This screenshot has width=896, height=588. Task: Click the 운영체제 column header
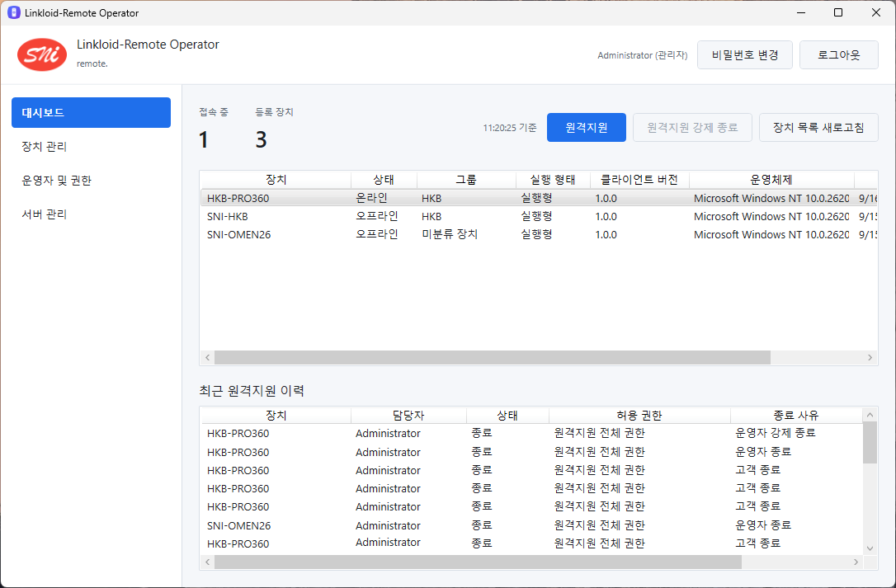tap(771, 180)
